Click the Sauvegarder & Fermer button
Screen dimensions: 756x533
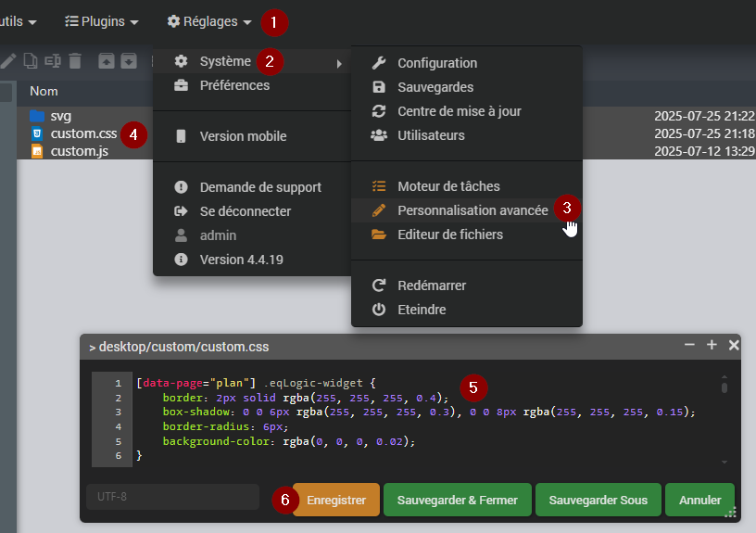(x=458, y=500)
